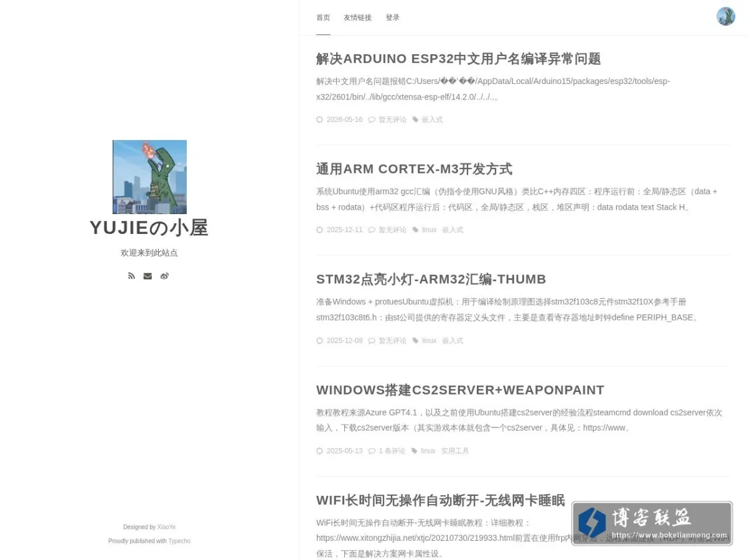Click the date 2025-12-11
The width and height of the screenshot is (747, 560).
click(344, 230)
